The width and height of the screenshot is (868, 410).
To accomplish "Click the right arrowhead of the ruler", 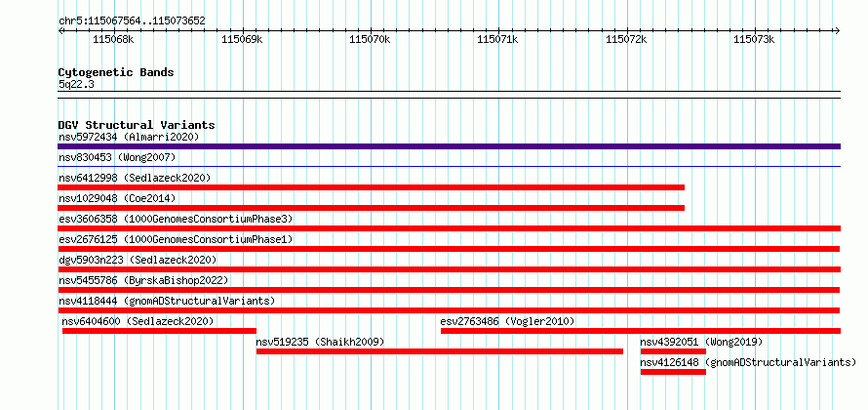I will pyautogui.click(x=838, y=30).
